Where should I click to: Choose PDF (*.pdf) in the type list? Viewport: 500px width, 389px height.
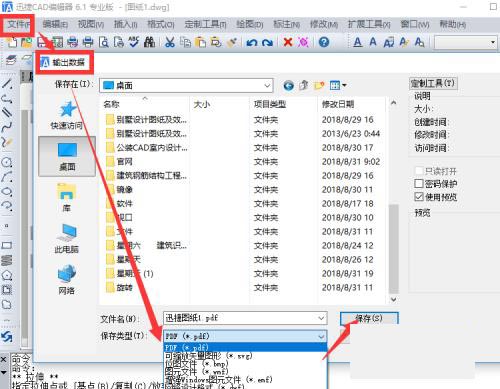point(245,347)
